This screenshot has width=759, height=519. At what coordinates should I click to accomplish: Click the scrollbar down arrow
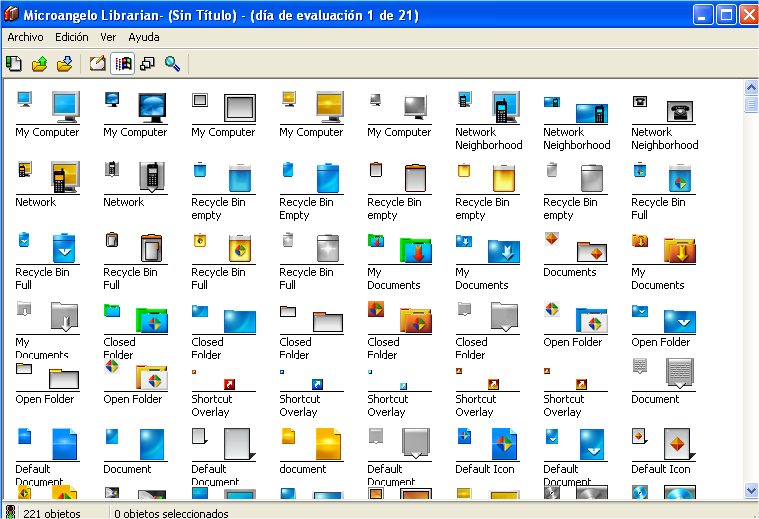[751, 490]
